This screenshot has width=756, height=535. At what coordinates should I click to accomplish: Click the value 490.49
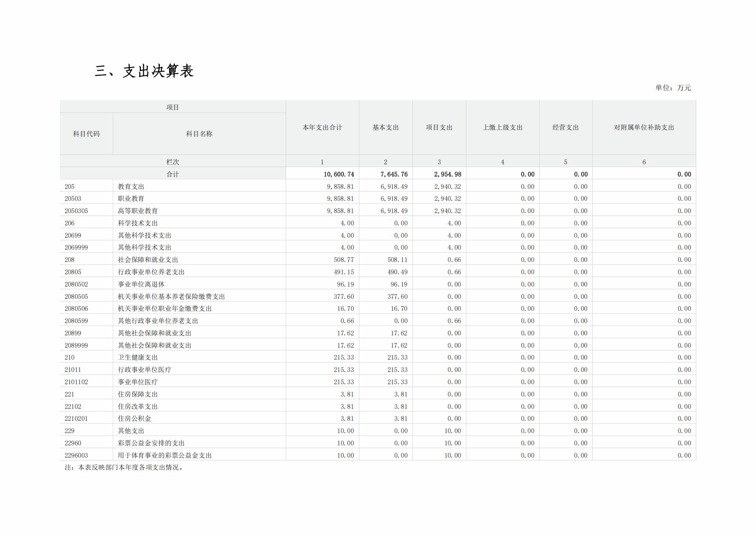tap(397, 272)
